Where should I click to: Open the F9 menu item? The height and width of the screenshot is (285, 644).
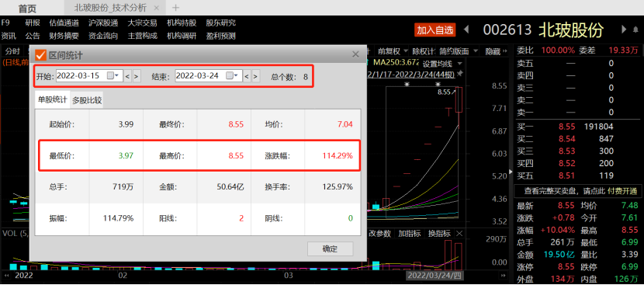pos(5,23)
